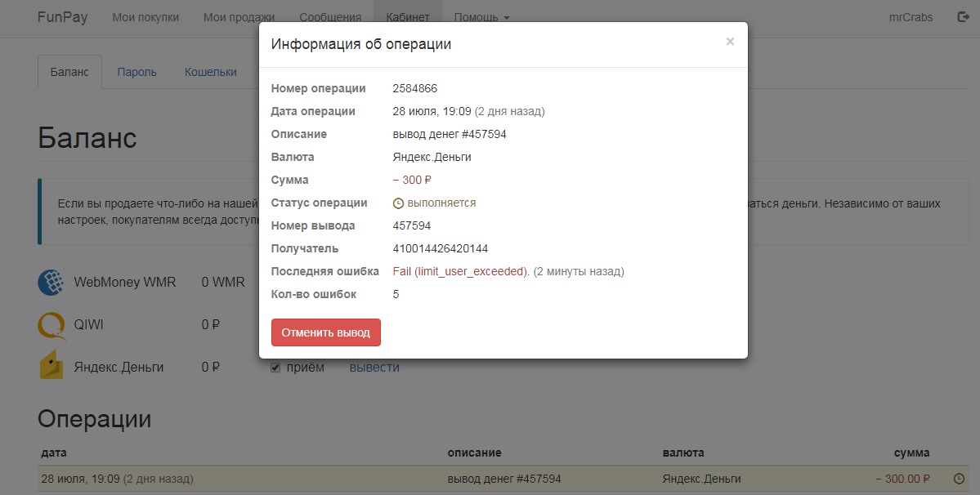Click the Fail (limit_user_exceeded) error text
Image resolution: width=980 pixels, height=495 pixels.
(x=461, y=271)
